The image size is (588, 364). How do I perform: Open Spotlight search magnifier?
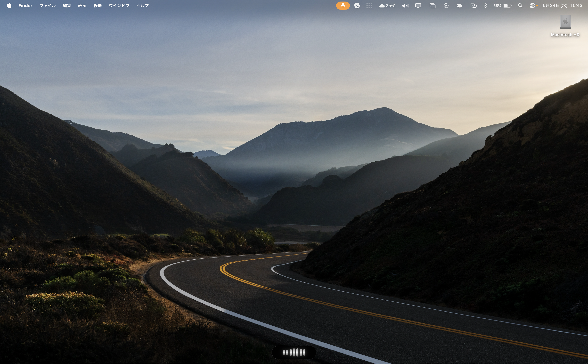(x=520, y=6)
